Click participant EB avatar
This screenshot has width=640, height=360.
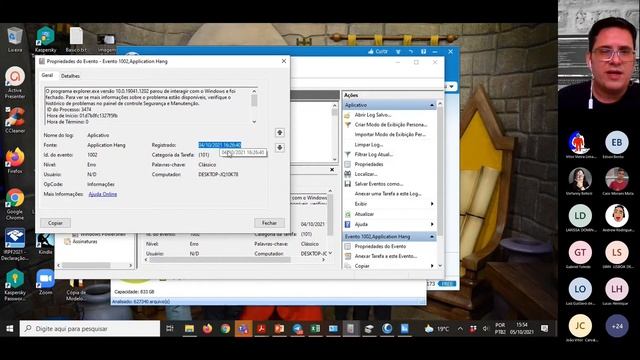pos(616,142)
